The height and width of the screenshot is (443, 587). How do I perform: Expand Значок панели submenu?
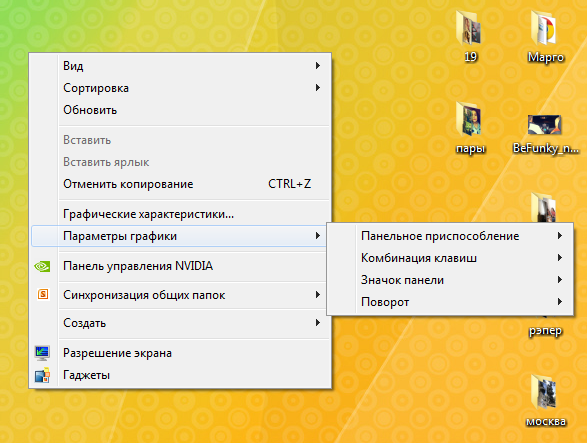click(450, 280)
